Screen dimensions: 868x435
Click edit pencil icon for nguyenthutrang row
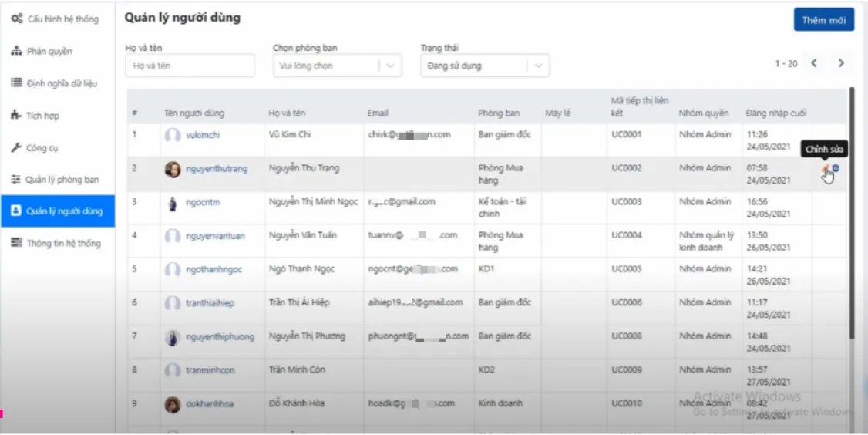tap(826, 168)
